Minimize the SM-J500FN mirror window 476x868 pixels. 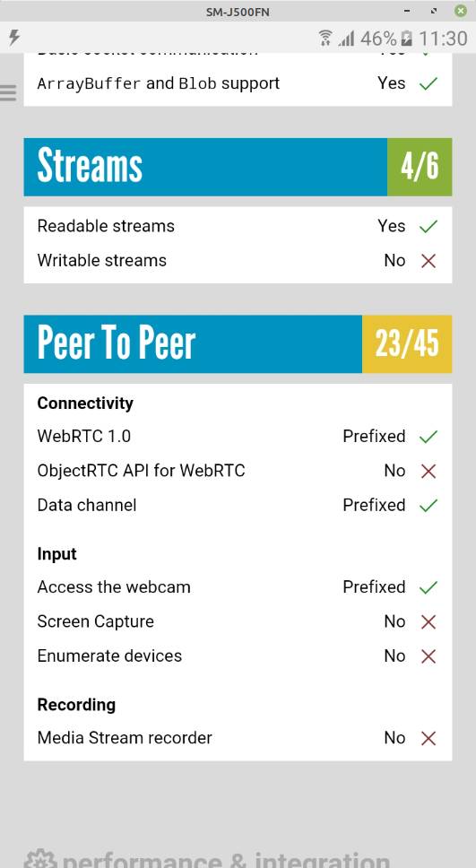point(407,11)
